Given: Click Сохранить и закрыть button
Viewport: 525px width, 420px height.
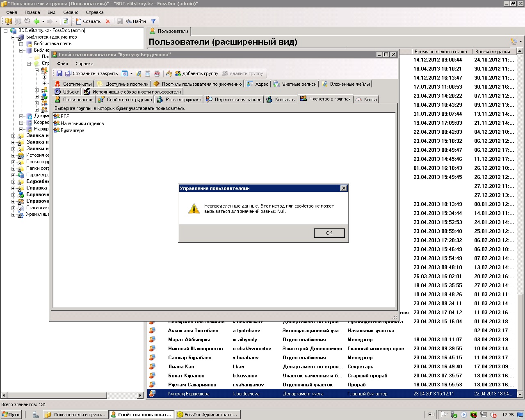Looking at the screenshot, I should 91,73.
